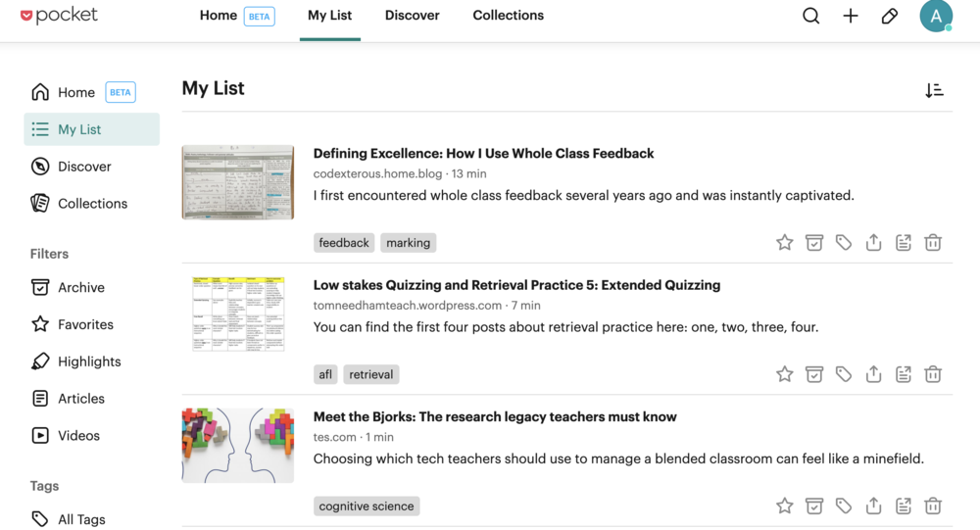Open the sort order dropdown
This screenshot has height=530, width=980.
coord(934,91)
